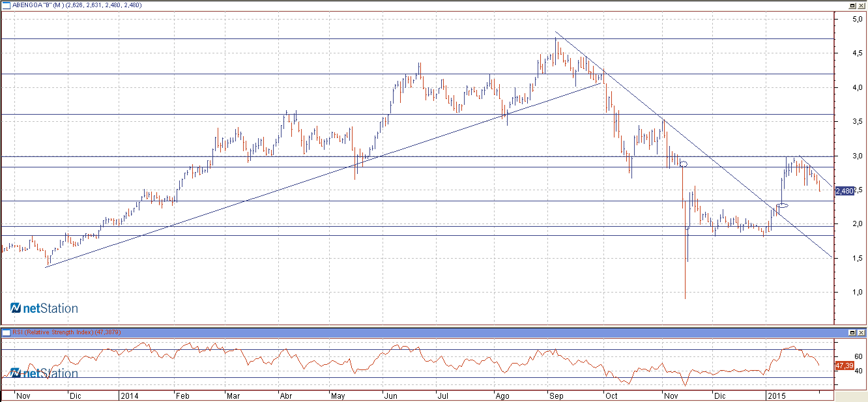Maximize the RSI indicator panel
Screen dimensions: 868x402
[x=852, y=332]
